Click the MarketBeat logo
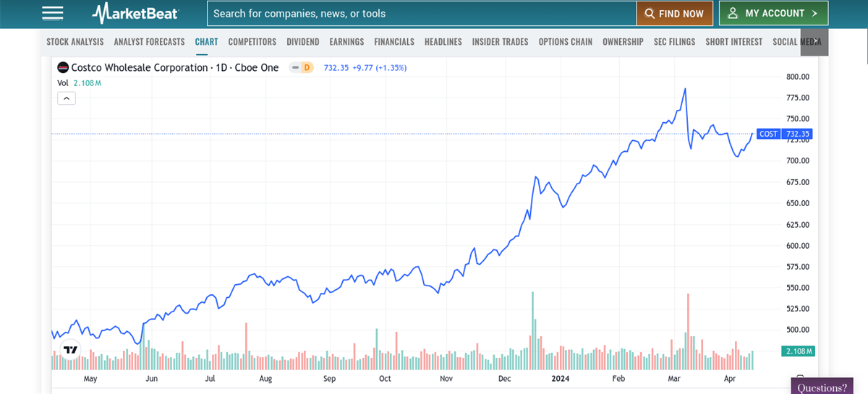Viewport: 868px width, 394px height. tap(135, 13)
